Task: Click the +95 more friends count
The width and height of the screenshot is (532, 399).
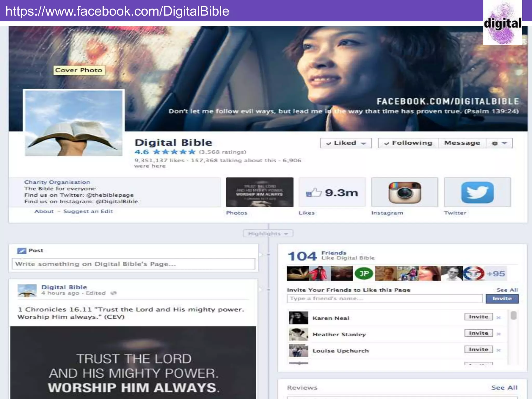Action: pos(496,274)
